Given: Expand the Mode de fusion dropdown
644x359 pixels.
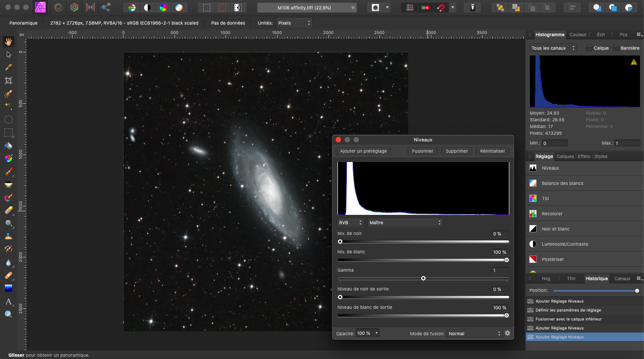Looking at the screenshot, I should (x=475, y=333).
